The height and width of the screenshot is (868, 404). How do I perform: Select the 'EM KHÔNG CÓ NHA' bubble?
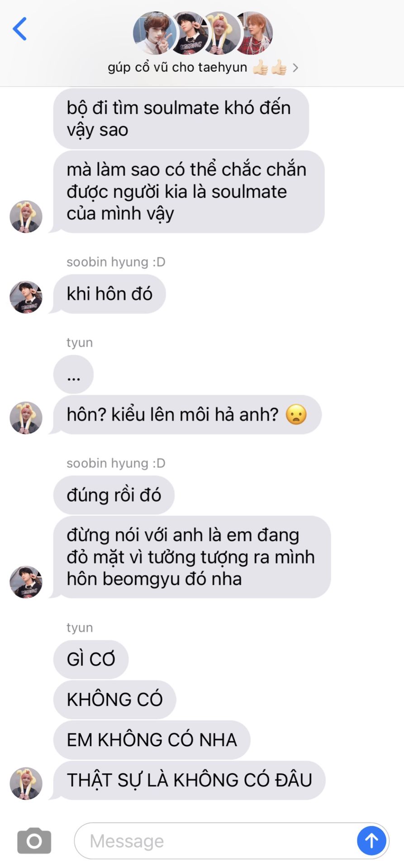[152, 740]
